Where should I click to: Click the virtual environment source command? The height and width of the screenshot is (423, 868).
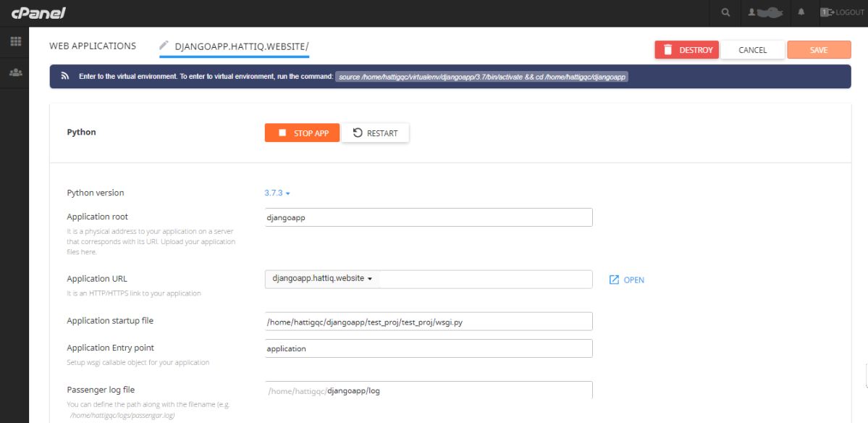481,77
